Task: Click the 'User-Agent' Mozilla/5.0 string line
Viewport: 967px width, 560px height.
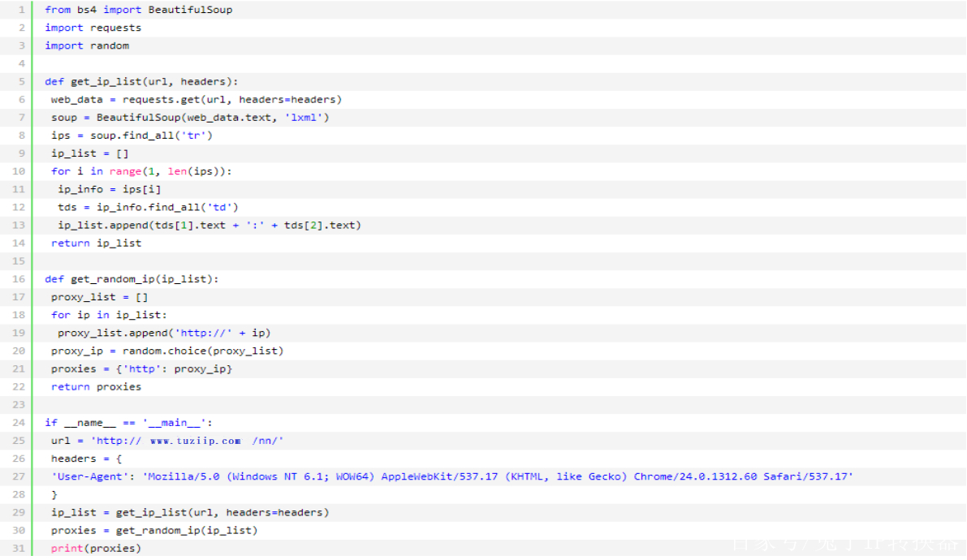Action: (x=452, y=476)
